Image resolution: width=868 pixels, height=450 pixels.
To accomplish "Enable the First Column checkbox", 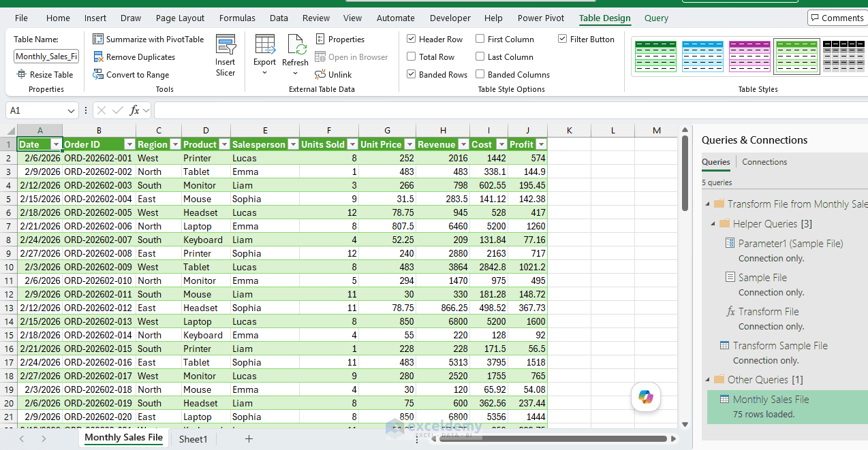I will [480, 39].
